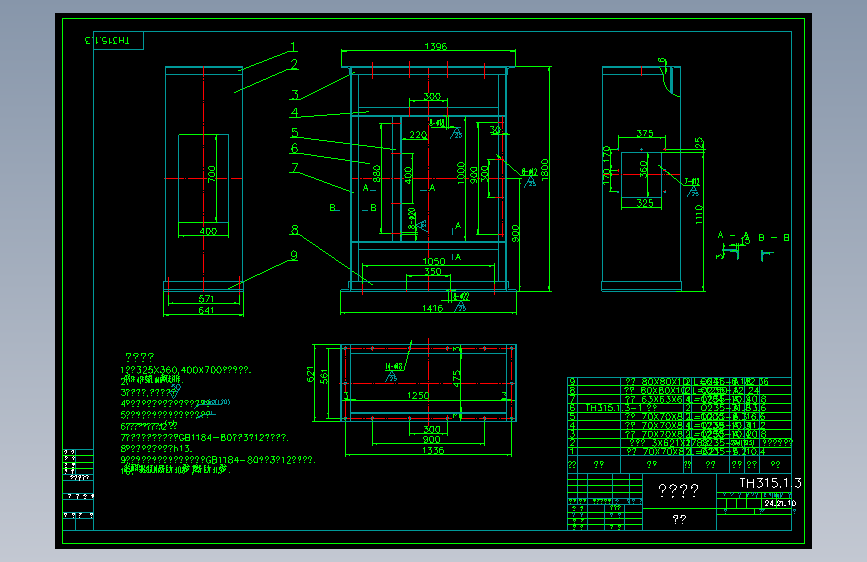Select the 1110 vertical dimension
Viewport: 867px width, 562px height.
(699, 214)
